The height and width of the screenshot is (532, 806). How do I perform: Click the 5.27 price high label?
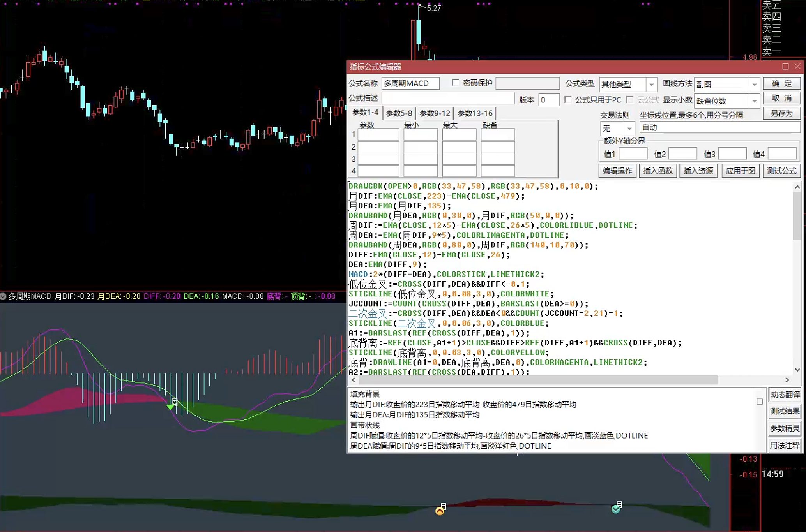[434, 8]
